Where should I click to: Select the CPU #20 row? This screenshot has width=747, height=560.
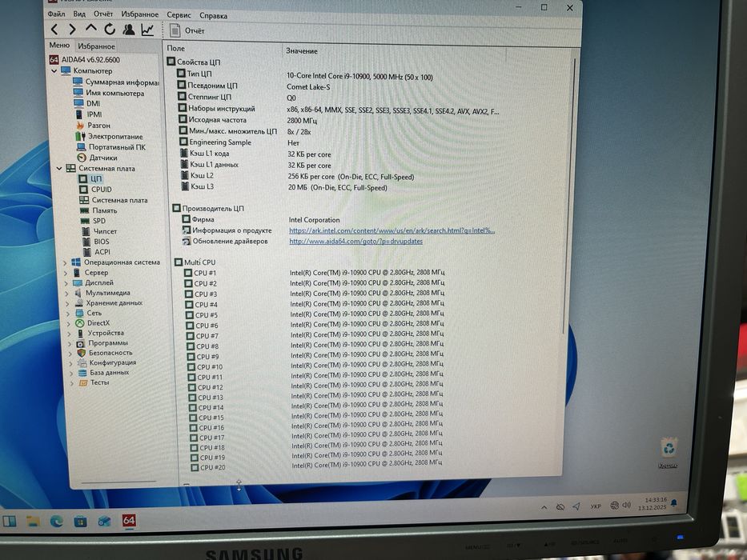click(x=316, y=466)
